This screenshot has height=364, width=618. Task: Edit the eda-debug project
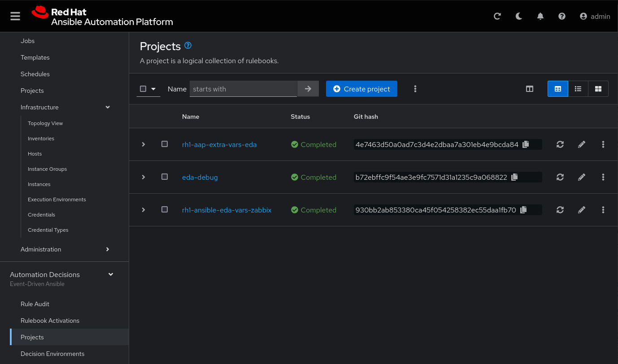pos(582,177)
